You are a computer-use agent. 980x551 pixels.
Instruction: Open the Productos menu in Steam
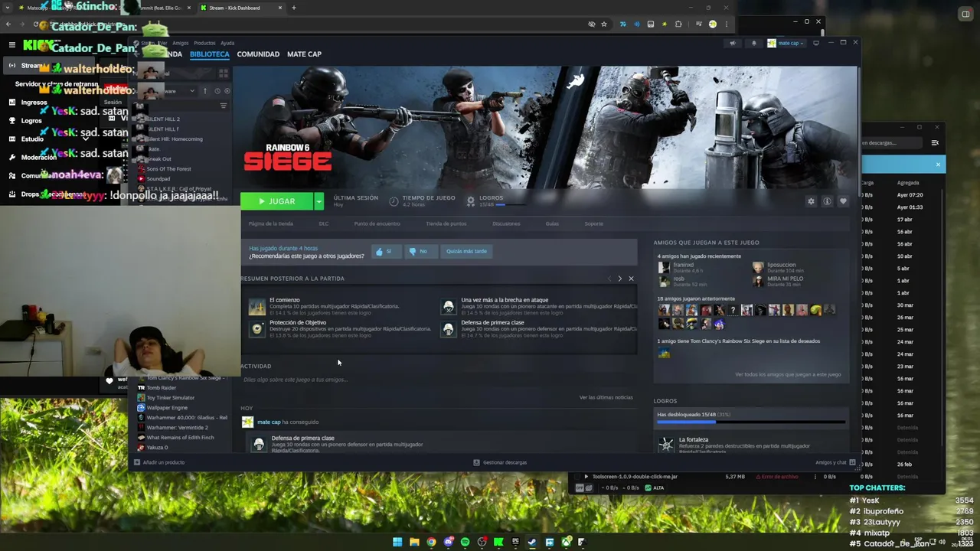204,43
